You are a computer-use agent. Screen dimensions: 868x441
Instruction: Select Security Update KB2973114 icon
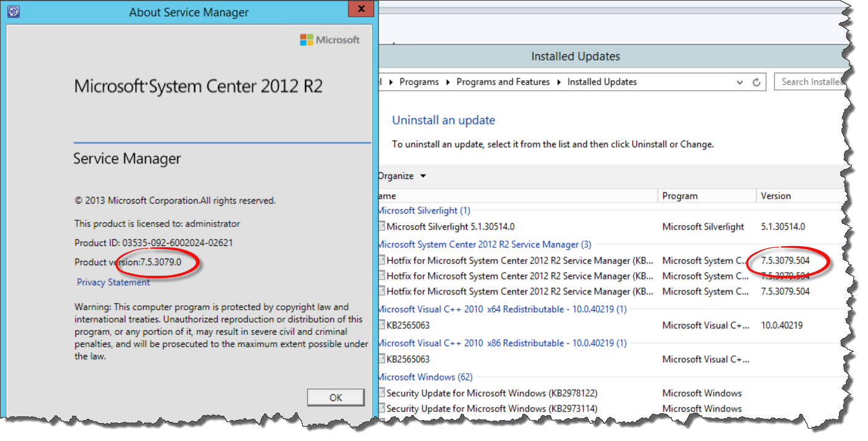click(381, 408)
